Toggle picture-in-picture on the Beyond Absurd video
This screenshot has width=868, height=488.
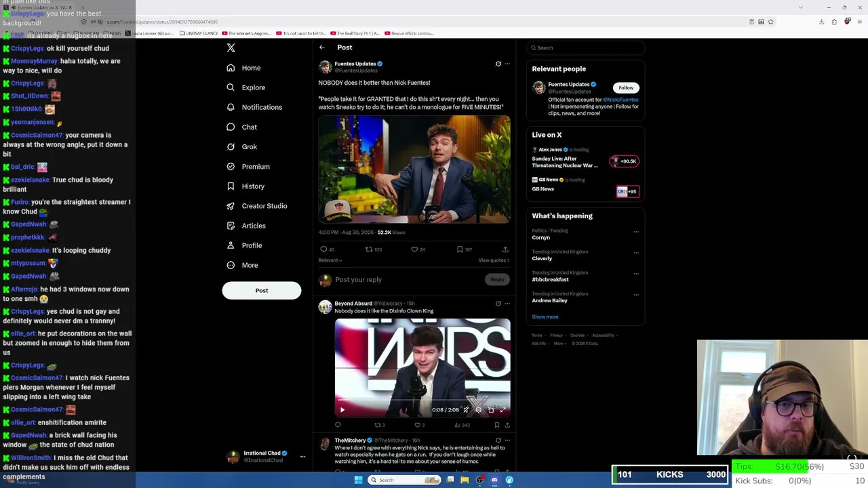(491, 409)
